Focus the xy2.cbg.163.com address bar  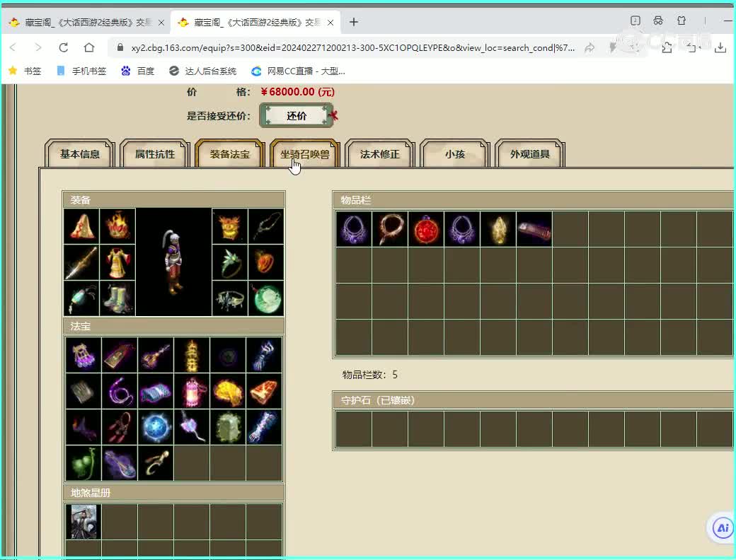(x=352, y=48)
